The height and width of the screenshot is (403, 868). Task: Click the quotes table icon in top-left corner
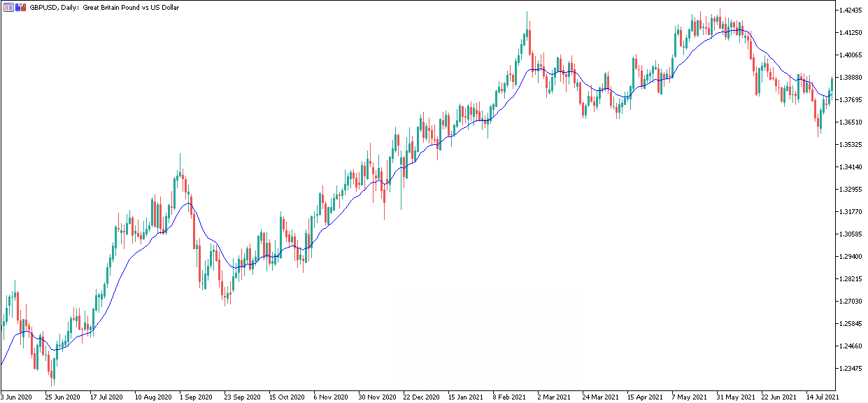pyautogui.click(x=8, y=7)
